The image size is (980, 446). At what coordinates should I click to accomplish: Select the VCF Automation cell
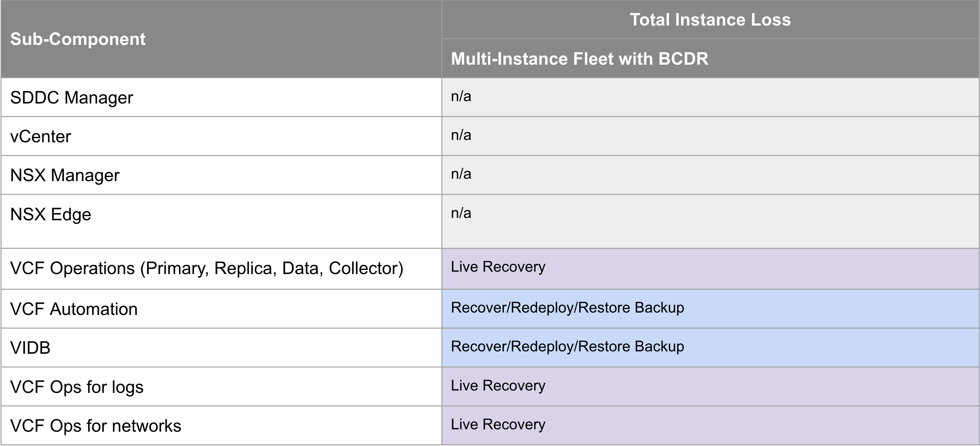[x=74, y=309]
